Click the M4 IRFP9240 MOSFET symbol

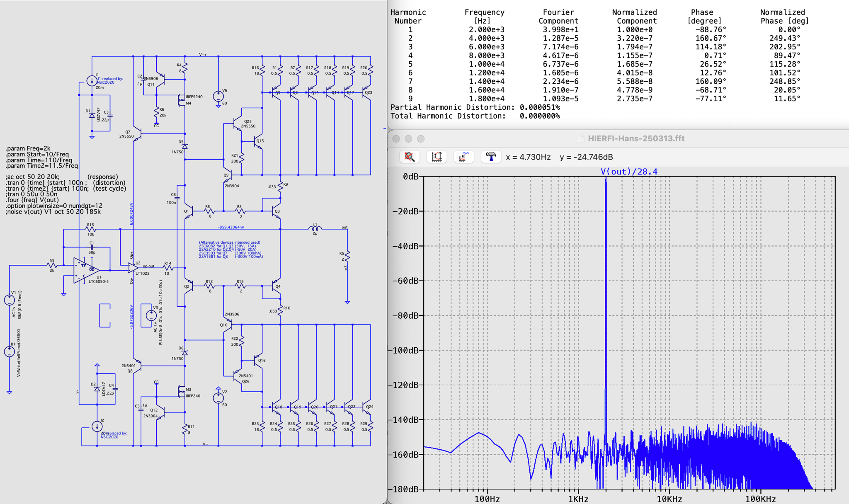[x=182, y=99]
